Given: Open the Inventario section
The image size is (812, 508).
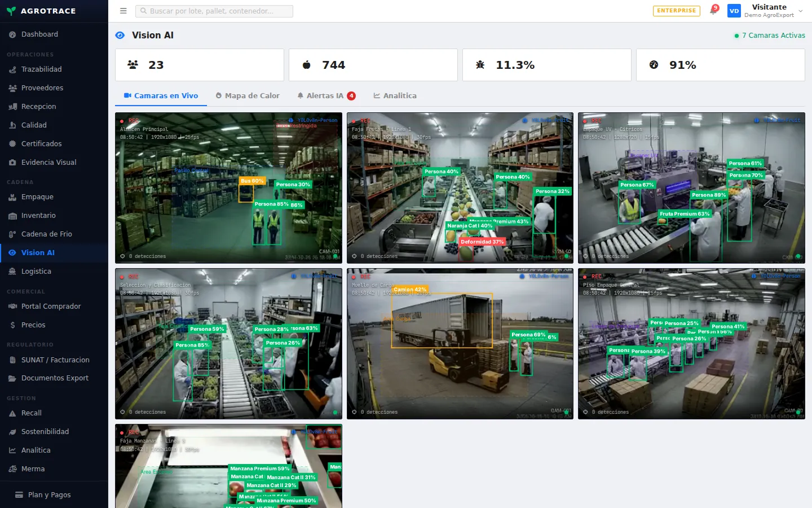Looking at the screenshot, I should [x=54, y=216].
